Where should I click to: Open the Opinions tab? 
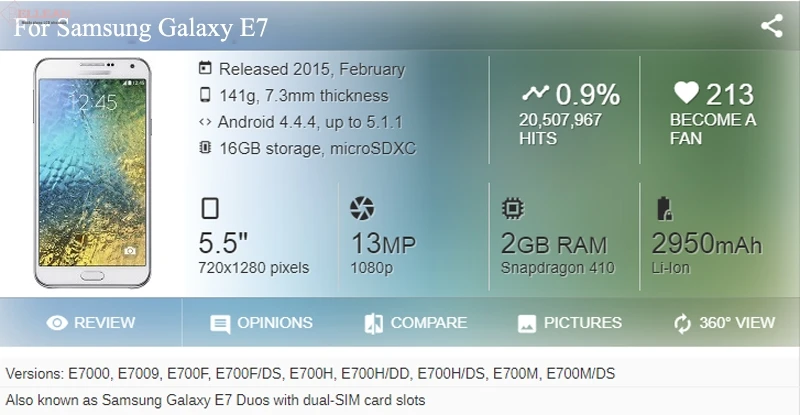[261, 323]
